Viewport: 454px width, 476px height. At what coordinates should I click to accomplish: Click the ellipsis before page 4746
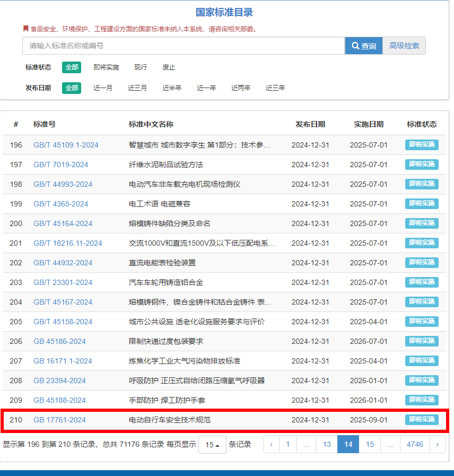click(x=390, y=444)
